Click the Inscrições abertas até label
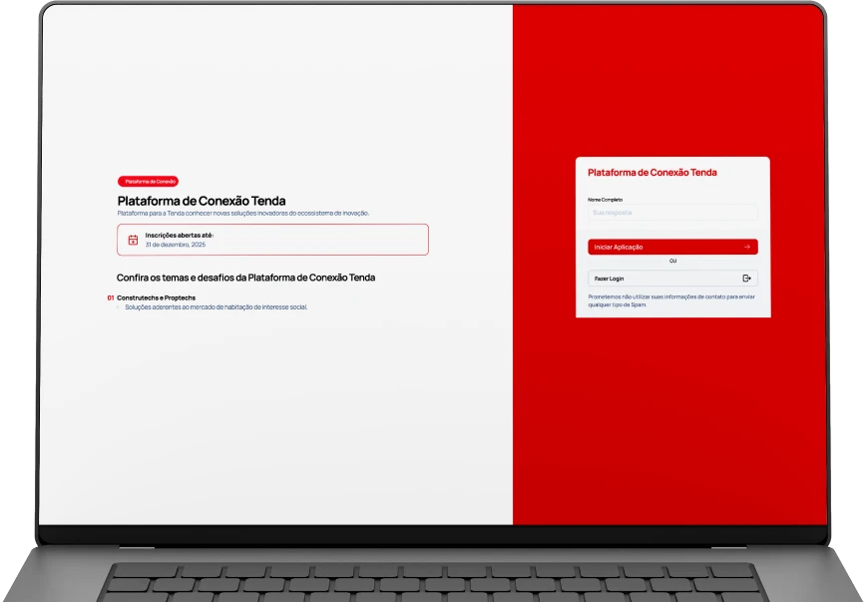This screenshot has height=602, width=868. (180, 236)
